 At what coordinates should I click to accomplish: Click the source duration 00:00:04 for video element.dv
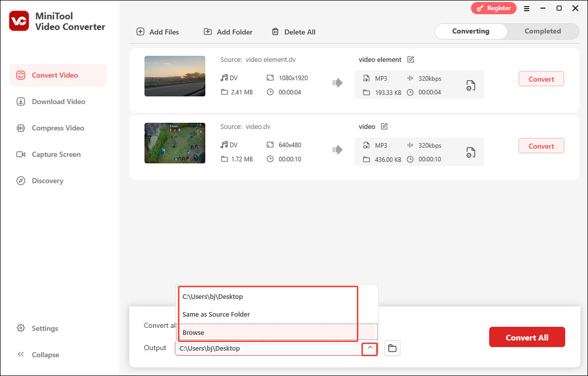(290, 92)
